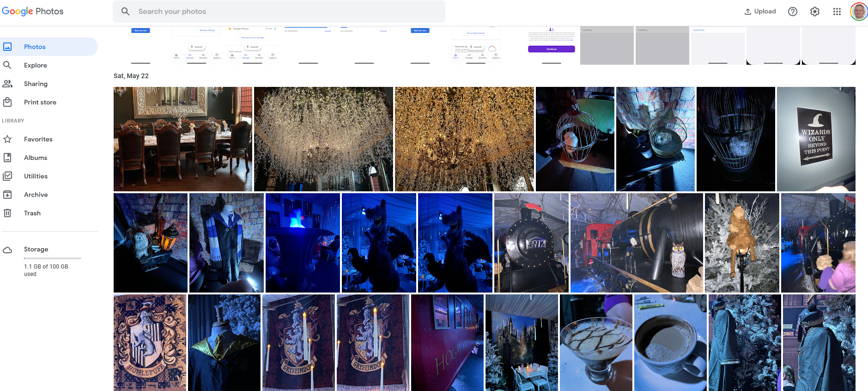Open the Google account avatar
Screen dimensions: 868x391
pos(859,12)
